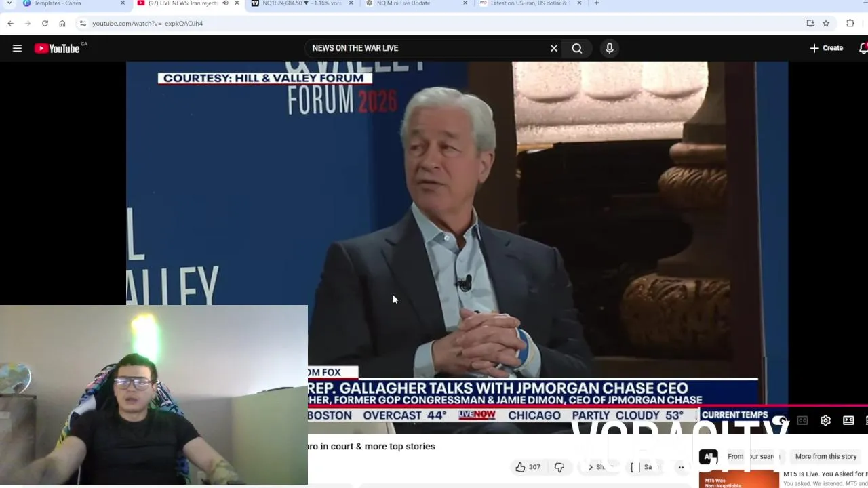Share the video

pos(599,467)
